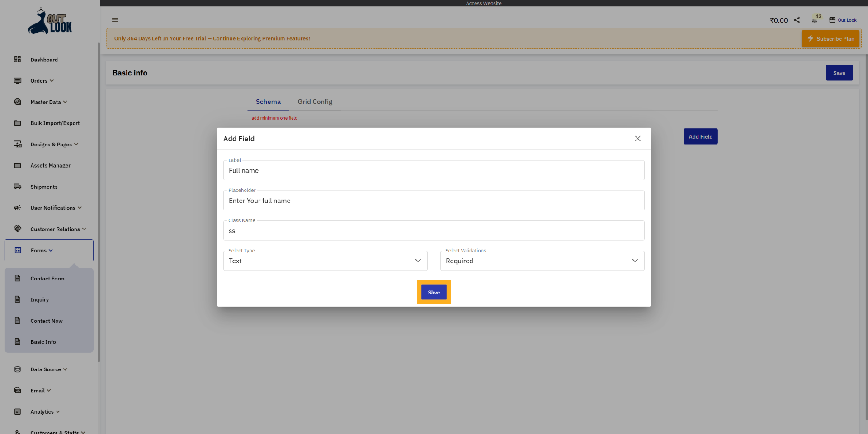
Task: Expand the Orders menu
Action: pyautogui.click(x=42, y=81)
